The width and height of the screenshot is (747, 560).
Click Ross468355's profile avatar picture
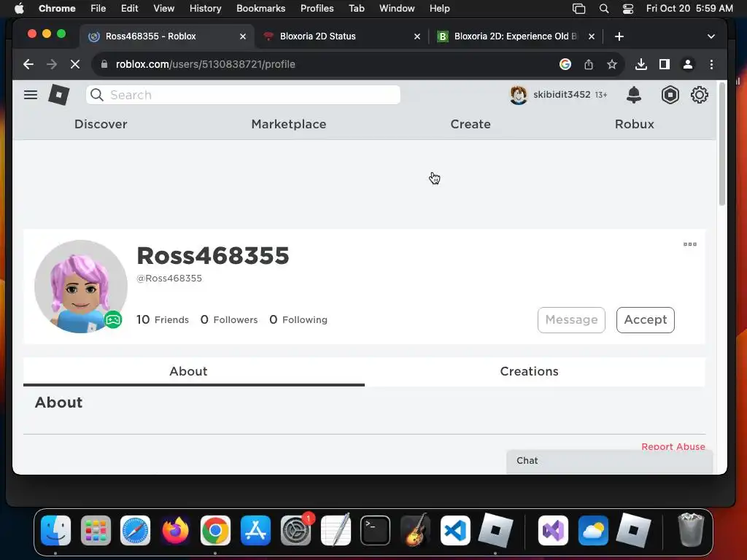click(81, 286)
